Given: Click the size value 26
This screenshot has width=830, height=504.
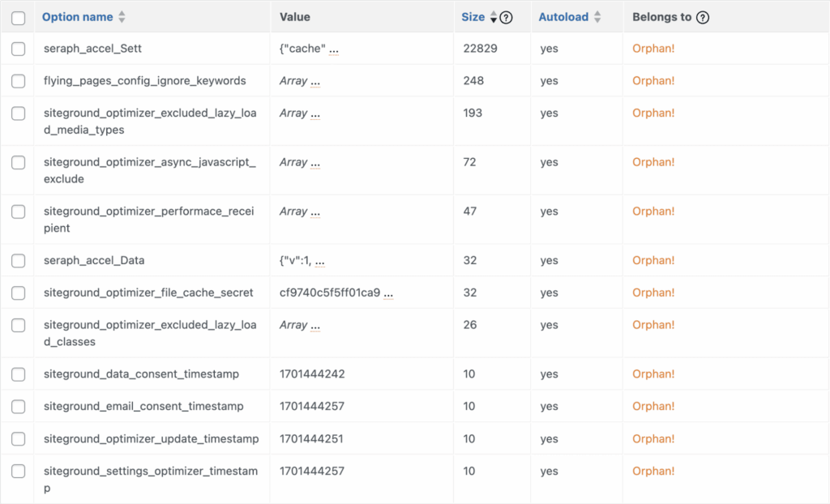Looking at the screenshot, I should point(469,325).
